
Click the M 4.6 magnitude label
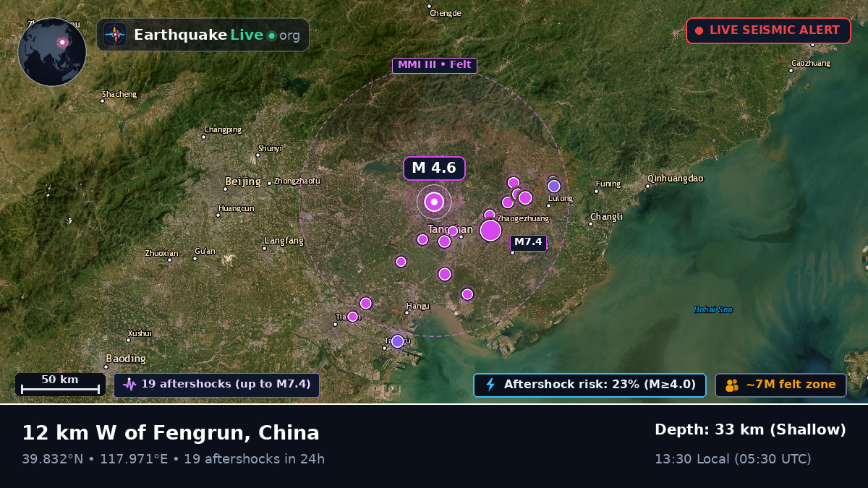(434, 168)
